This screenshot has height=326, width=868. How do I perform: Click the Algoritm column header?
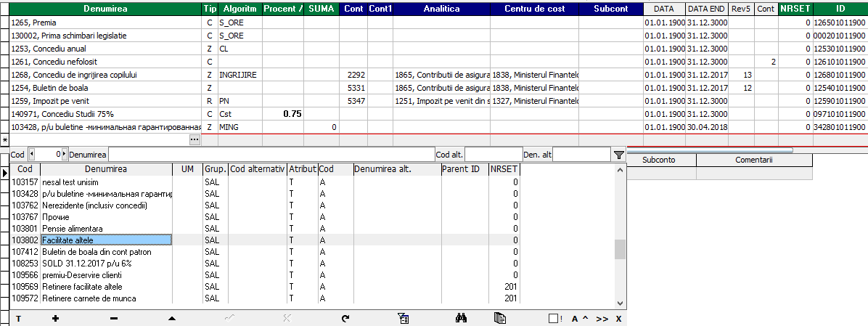point(239,9)
